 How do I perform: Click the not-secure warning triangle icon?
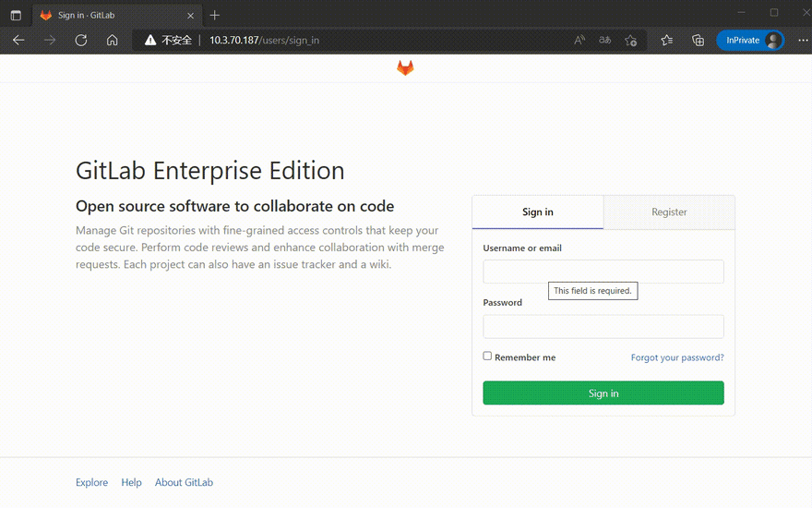pos(150,40)
